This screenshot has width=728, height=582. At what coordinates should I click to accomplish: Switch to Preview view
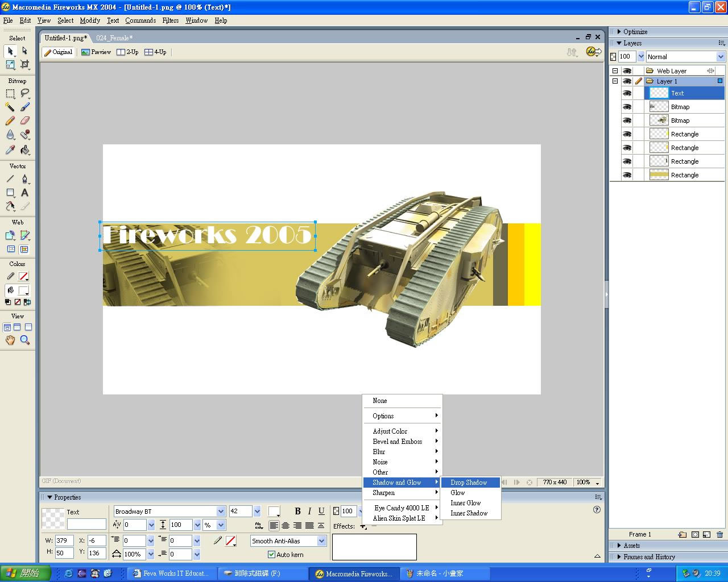[96, 52]
